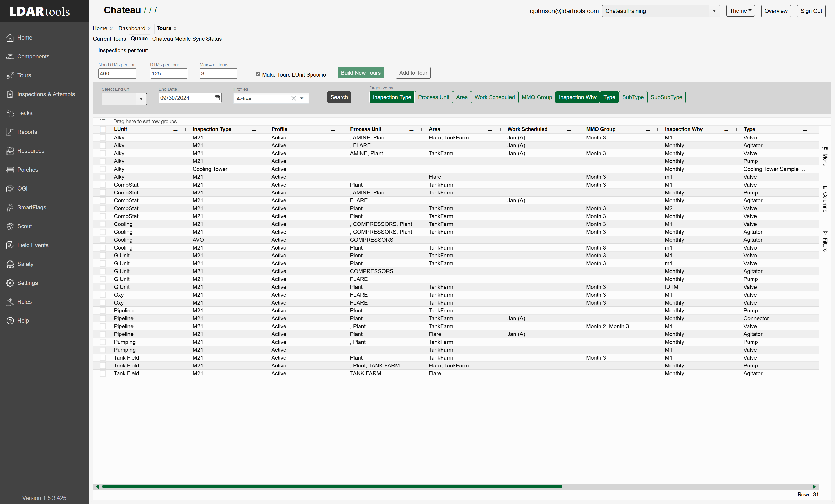Open the Process Unit column menu
This screenshot has height=504, width=835.
[411, 129]
